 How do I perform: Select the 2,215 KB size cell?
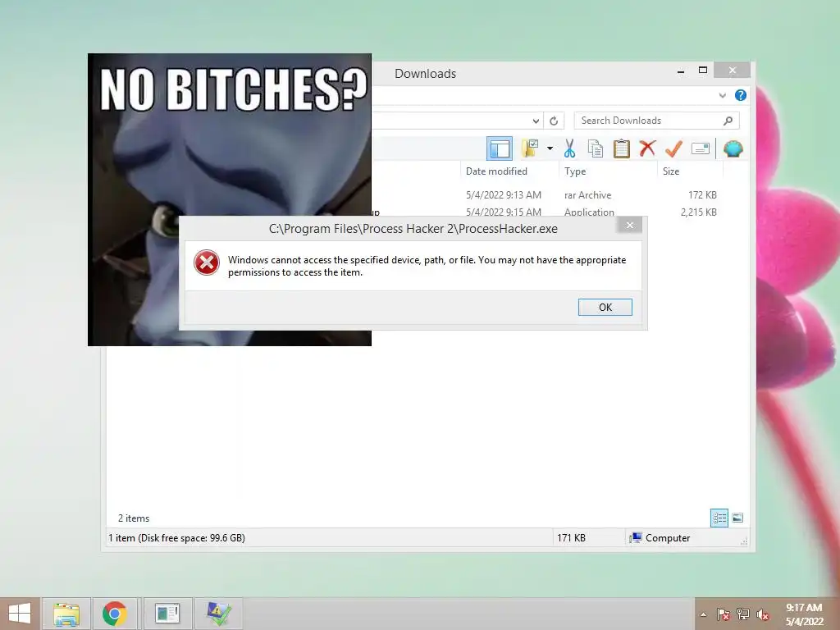[x=699, y=212]
